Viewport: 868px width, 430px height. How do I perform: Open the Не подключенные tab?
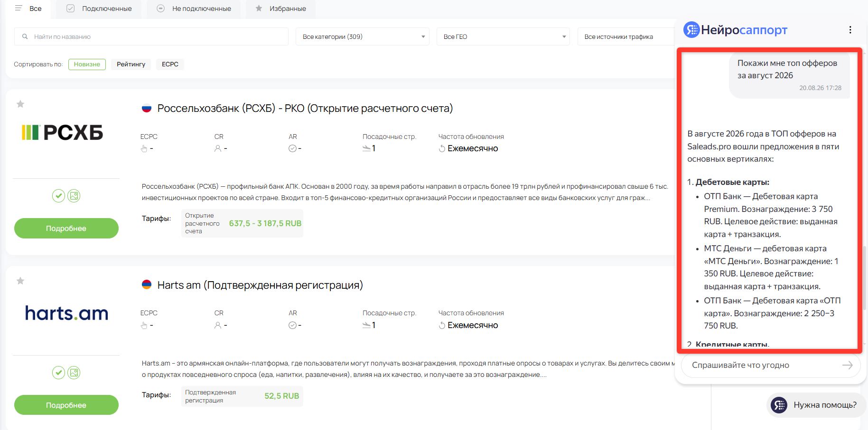point(194,9)
